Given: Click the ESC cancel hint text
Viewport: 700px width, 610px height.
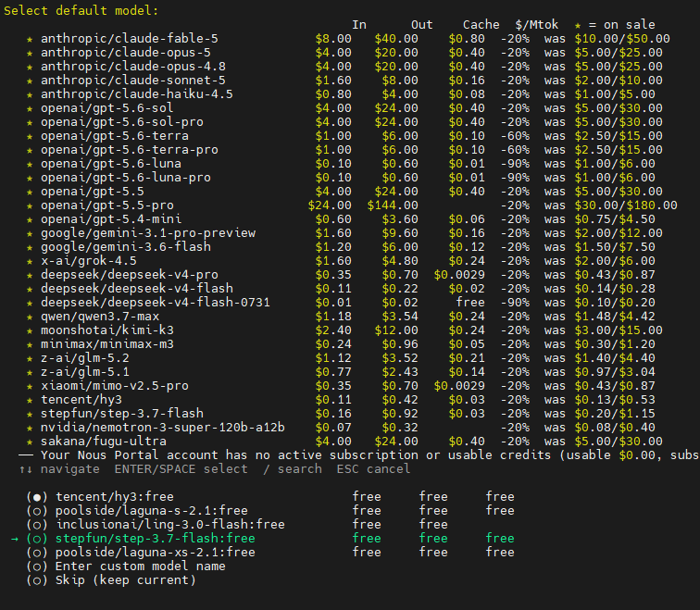Looking at the screenshot, I should click(373, 469).
